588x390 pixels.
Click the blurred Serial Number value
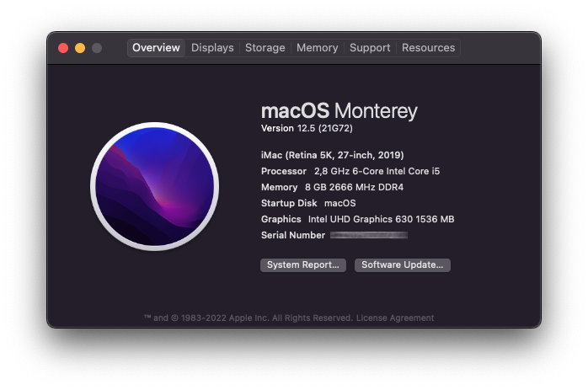369,235
